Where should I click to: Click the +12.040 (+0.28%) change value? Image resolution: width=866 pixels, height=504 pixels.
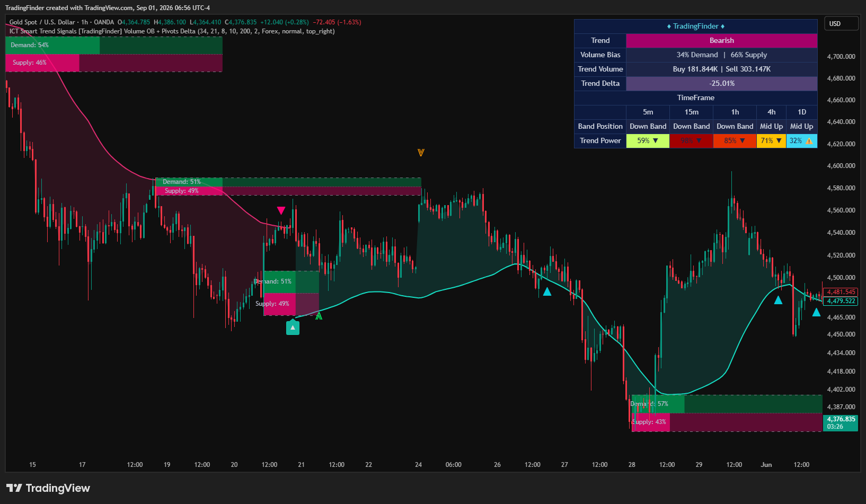click(x=285, y=22)
